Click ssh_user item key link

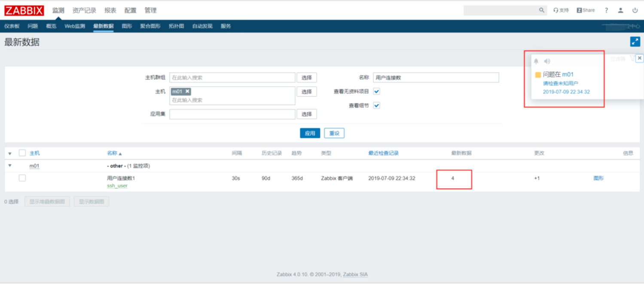tap(117, 186)
